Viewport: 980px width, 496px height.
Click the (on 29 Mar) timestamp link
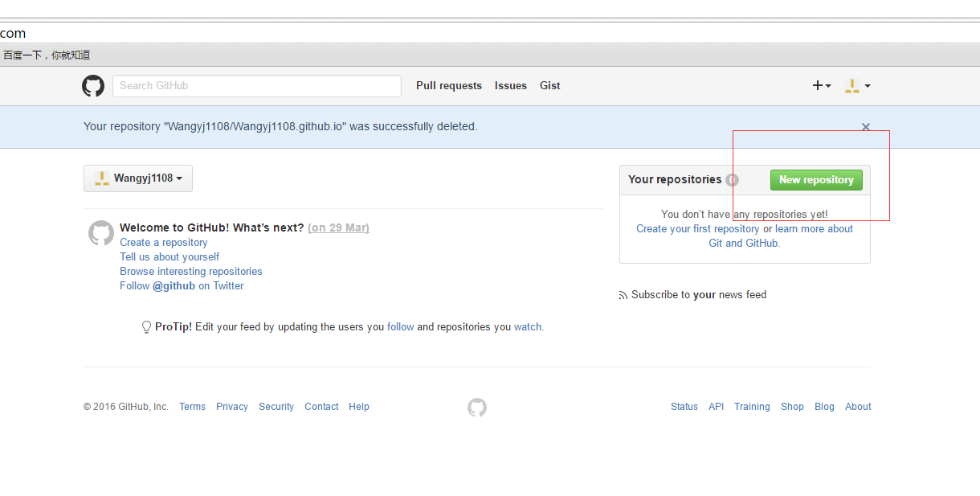click(338, 228)
